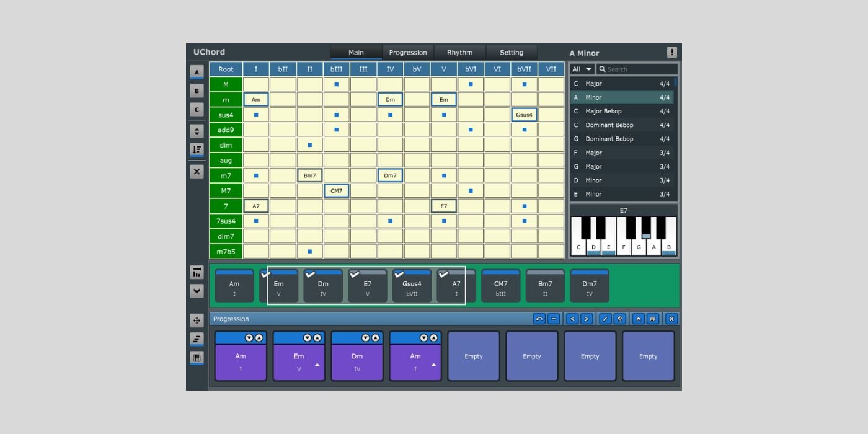Click the undo icon in Progression header

click(x=539, y=319)
